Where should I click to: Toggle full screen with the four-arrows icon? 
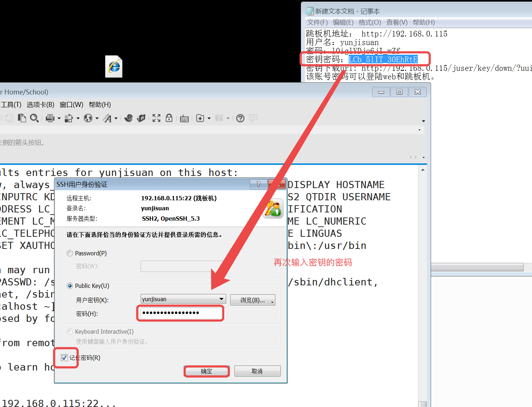click(156, 118)
